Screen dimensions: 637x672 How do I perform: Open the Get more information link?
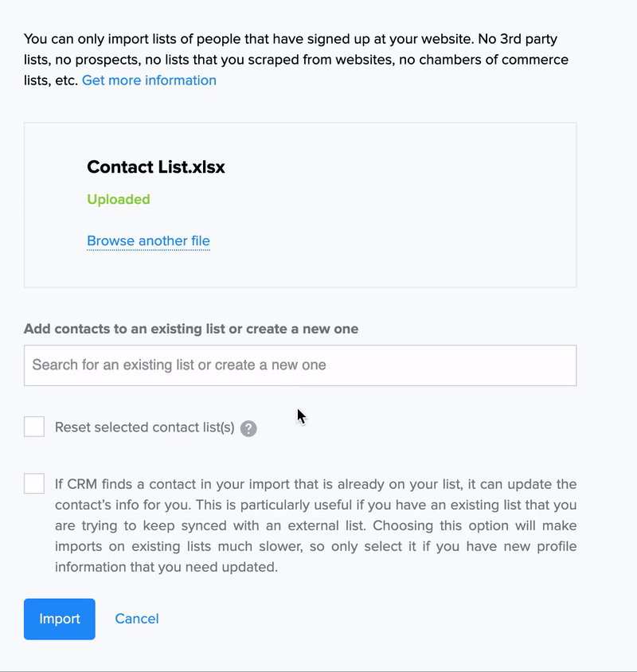click(x=149, y=80)
